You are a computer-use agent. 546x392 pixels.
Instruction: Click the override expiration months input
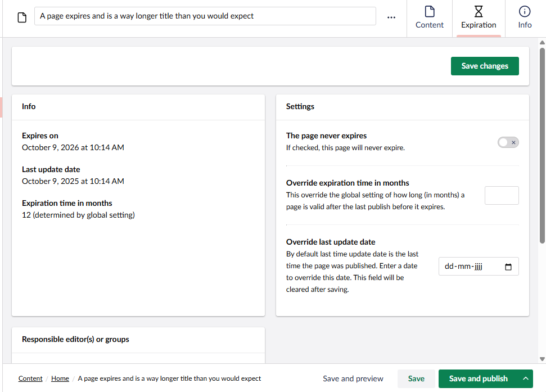(x=502, y=196)
